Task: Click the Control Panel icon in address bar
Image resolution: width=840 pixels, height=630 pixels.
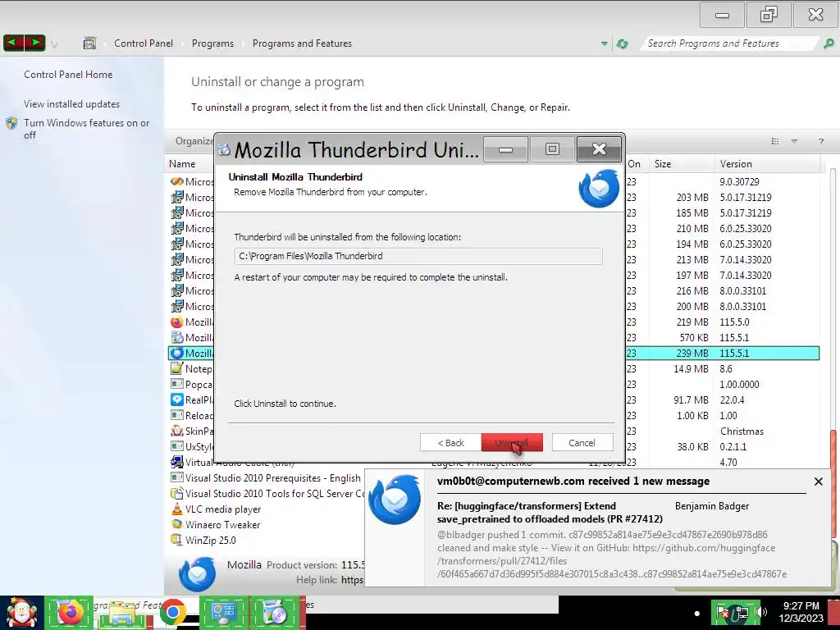Action: (x=89, y=43)
